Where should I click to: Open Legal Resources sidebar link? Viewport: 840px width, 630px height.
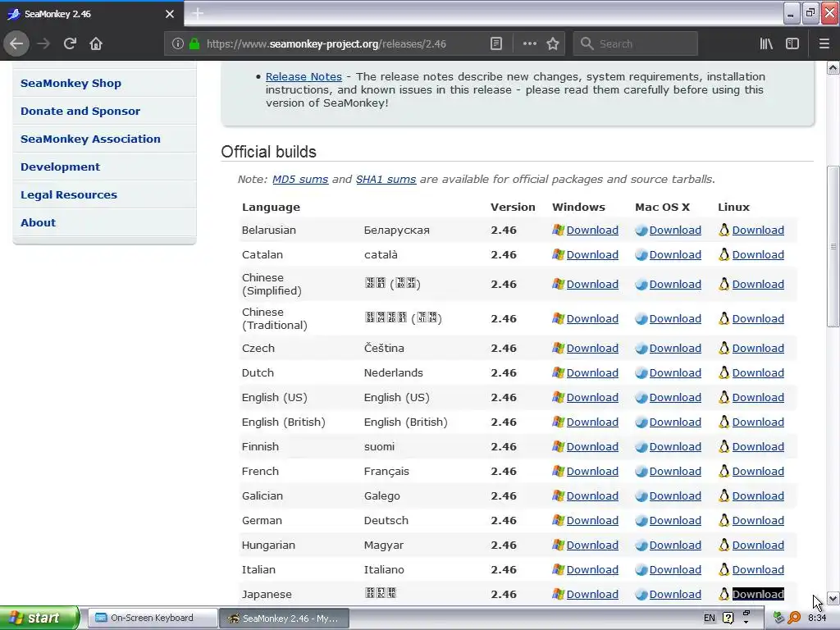coord(69,194)
